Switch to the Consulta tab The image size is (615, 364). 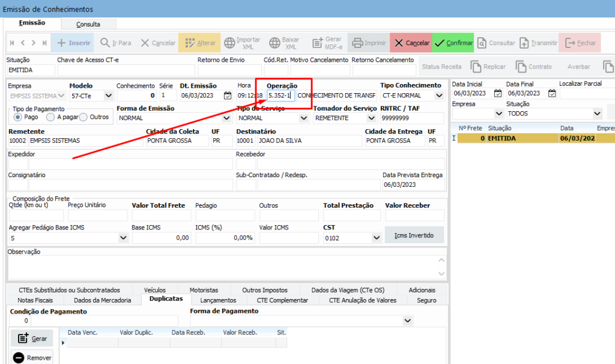88,24
